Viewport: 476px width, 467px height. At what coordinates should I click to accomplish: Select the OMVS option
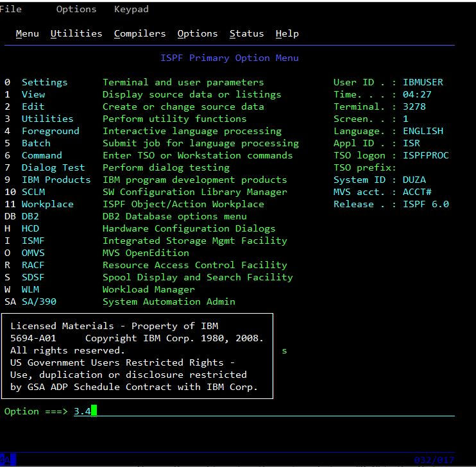point(33,253)
